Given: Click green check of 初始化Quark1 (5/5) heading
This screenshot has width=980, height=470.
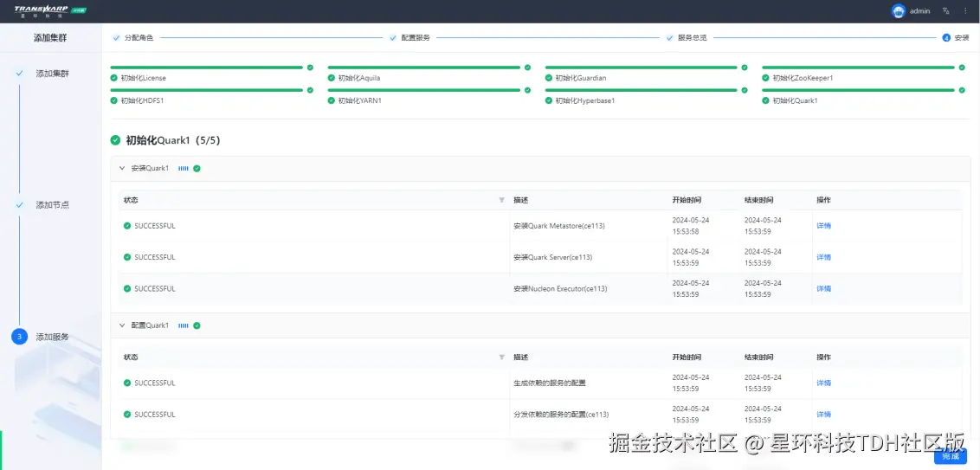Looking at the screenshot, I should (x=116, y=140).
